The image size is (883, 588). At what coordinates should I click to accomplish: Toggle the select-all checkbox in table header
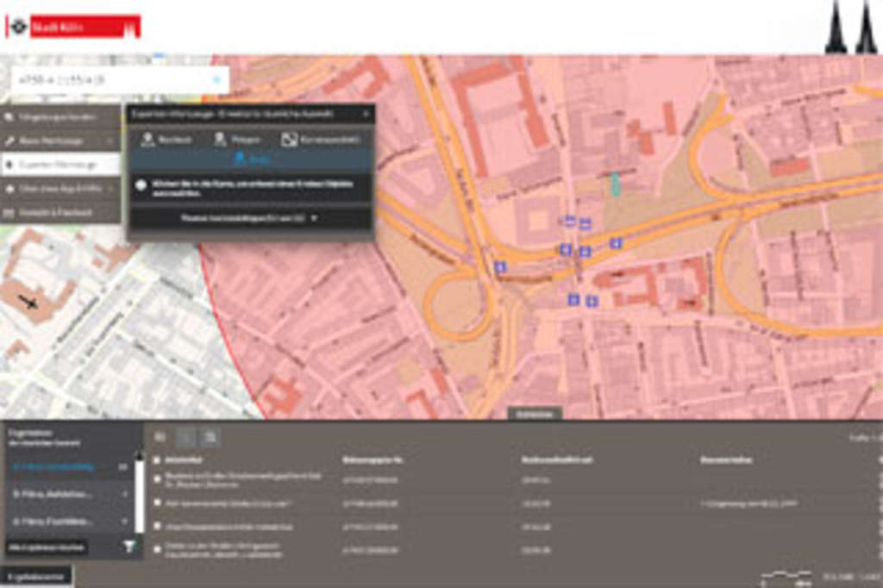pos(156,460)
